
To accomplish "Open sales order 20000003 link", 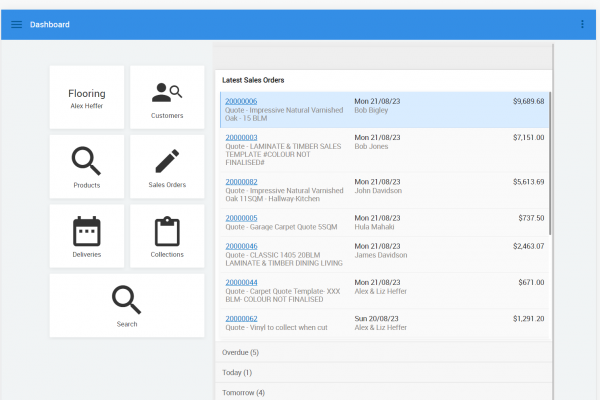I will (241, 137).
